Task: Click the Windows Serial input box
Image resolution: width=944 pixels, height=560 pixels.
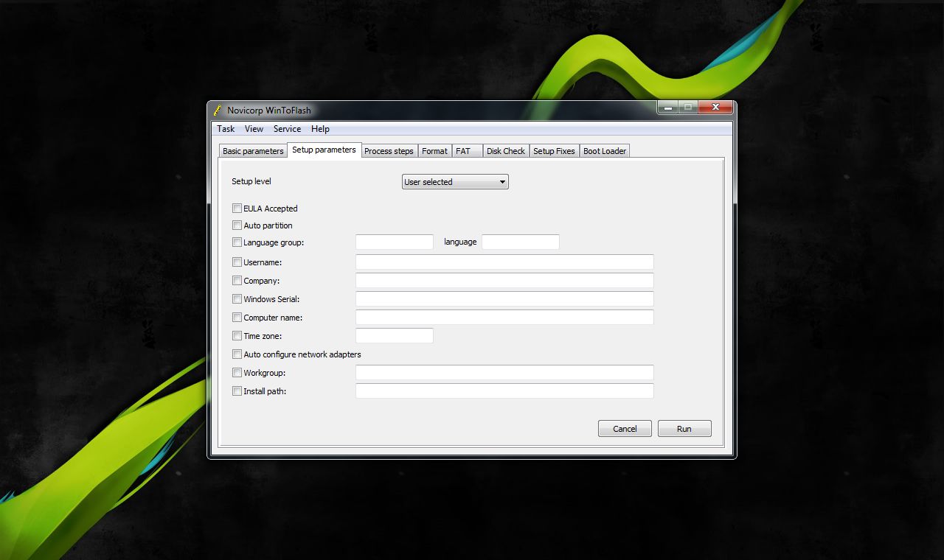Action: pos(504,298)
